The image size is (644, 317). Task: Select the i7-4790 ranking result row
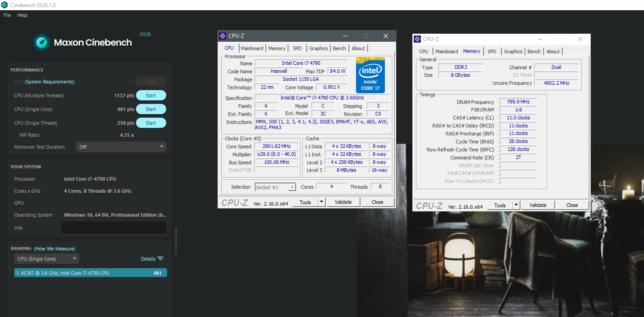(x=91, y=273)
